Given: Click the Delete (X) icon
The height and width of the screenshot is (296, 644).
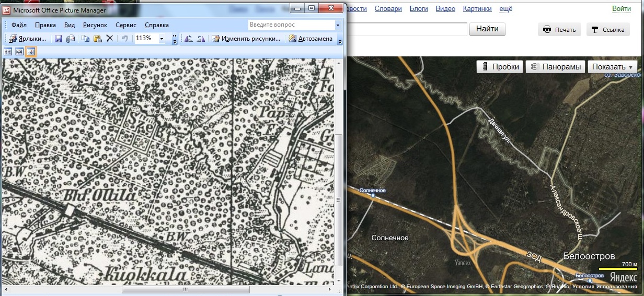Looking at the screenshot, I should 110,39.
